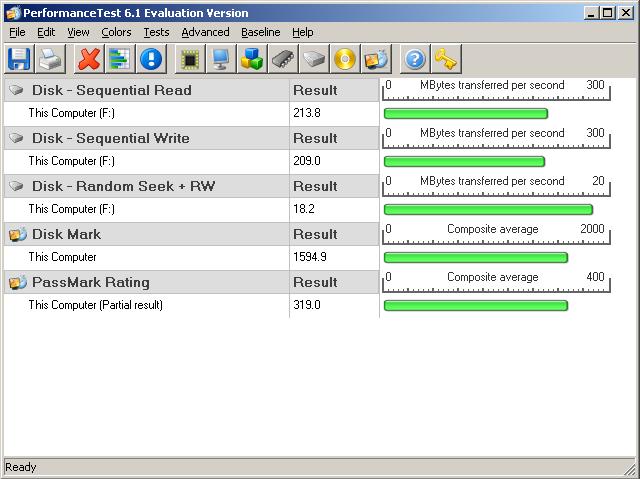The width and height of the screenshot is (640, 479).
Task: Click the disk icon beside Sequential Write heading
Action: (16, 138)
